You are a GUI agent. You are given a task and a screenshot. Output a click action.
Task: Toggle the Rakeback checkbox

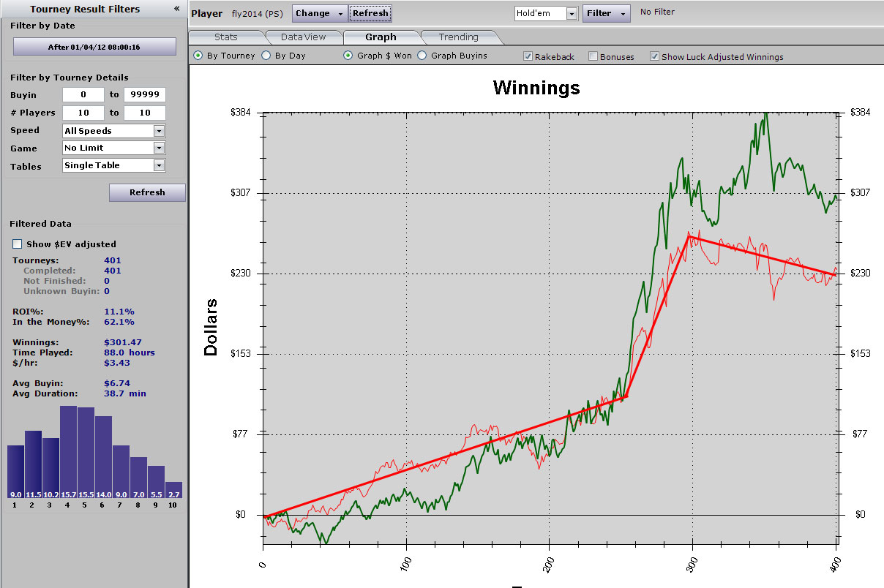[528, 56]
